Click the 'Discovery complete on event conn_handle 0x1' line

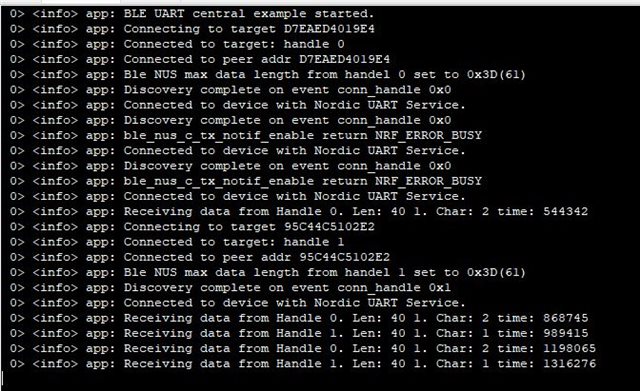pos(230,288)
